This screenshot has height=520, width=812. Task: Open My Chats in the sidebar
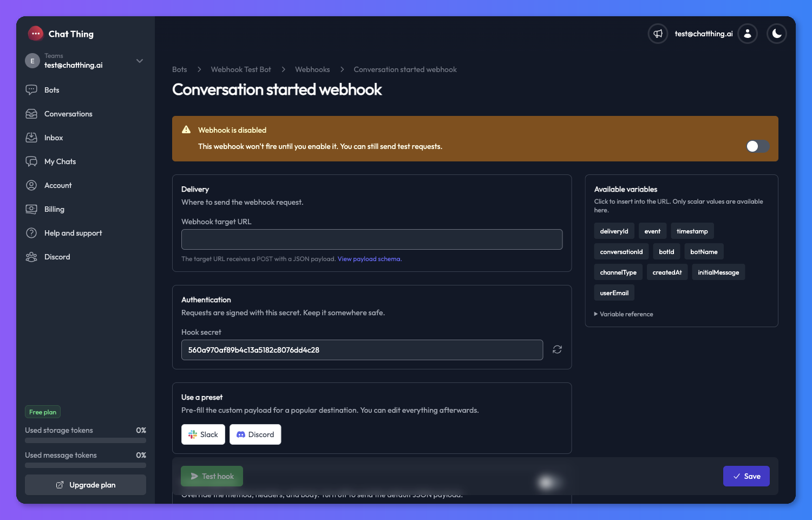(x=86, y=161)
